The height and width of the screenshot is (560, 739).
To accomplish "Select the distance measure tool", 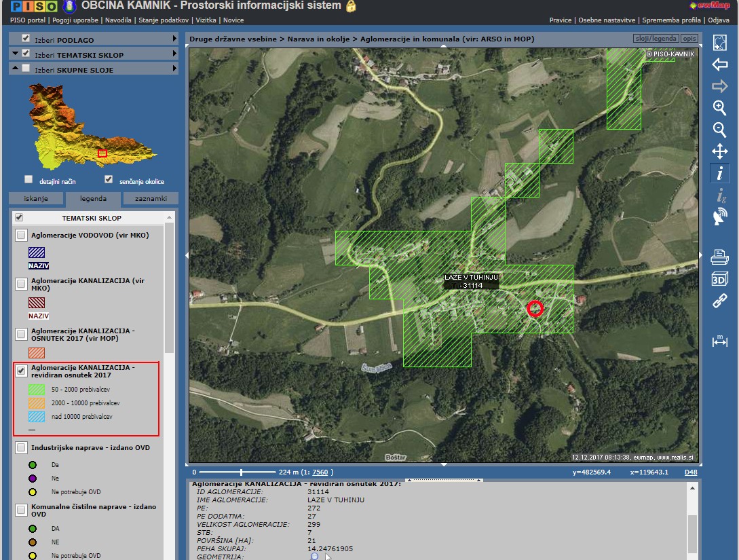I will tap(719, 341).
